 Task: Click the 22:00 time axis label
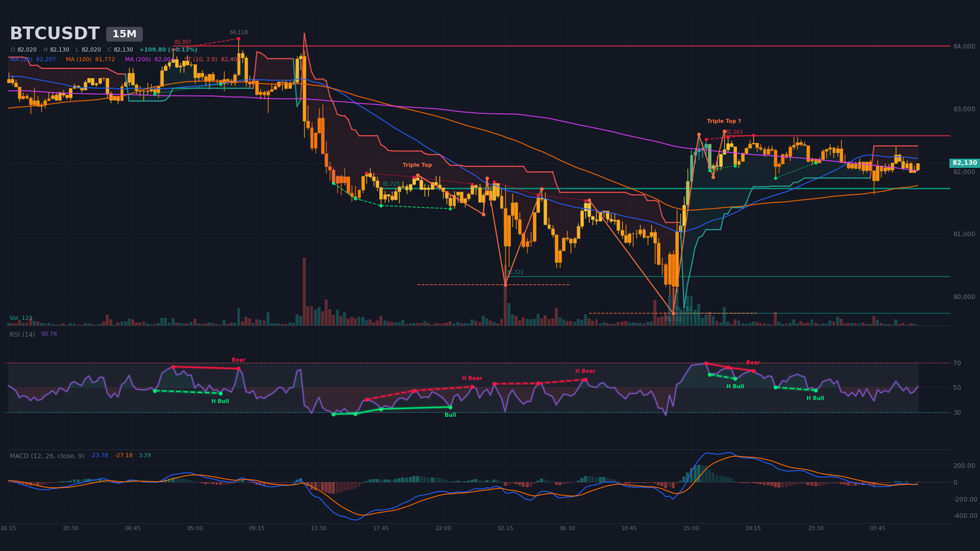pyautogui.click(x=443, y=528)
